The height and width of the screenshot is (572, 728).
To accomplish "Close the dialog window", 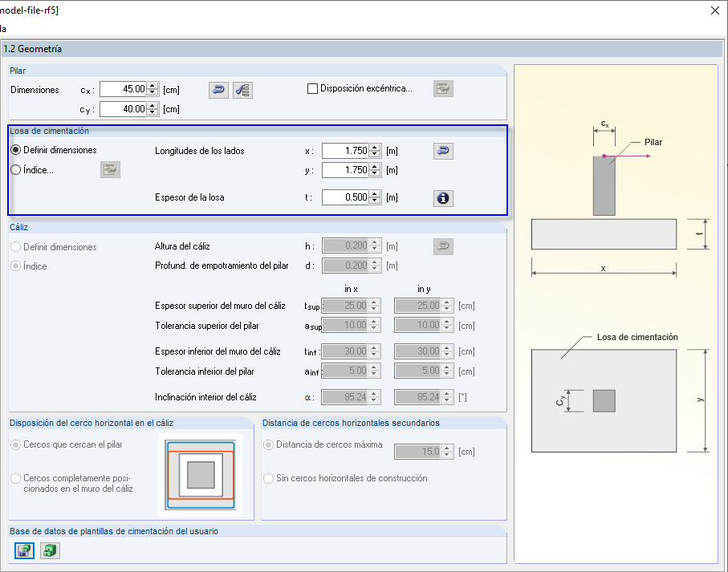I will click(x=715, y=10).
